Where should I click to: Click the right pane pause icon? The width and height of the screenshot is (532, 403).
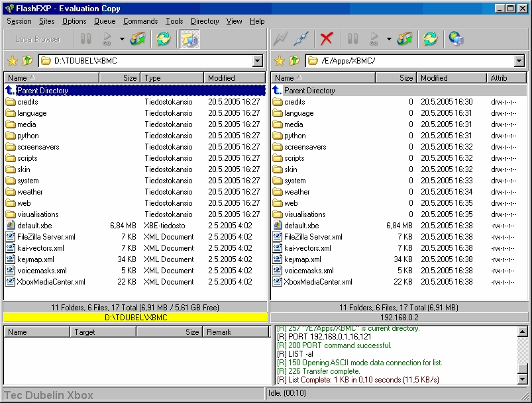click(352, 39)
